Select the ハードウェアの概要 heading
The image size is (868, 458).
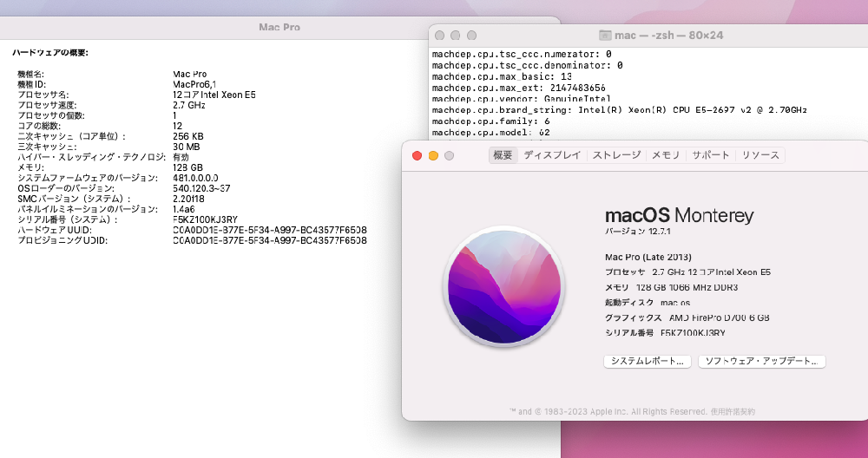(50, 53)
